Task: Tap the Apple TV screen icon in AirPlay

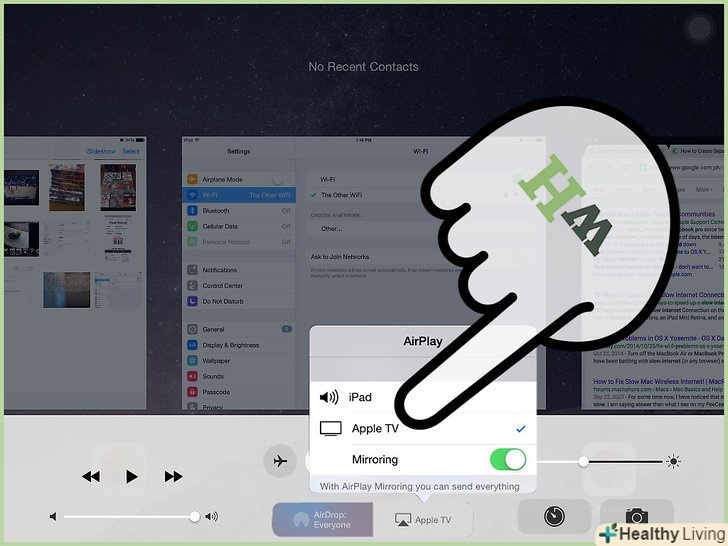Action: point(331,429)
